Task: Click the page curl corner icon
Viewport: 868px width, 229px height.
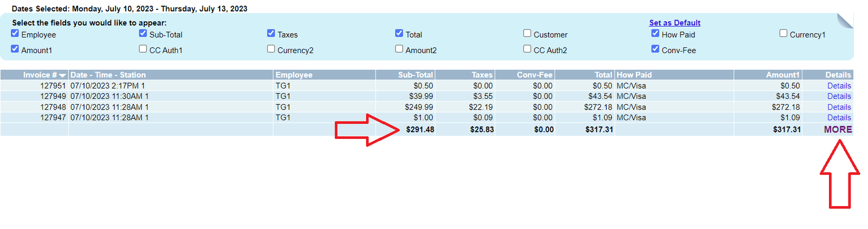Action: tap(845, 21)
